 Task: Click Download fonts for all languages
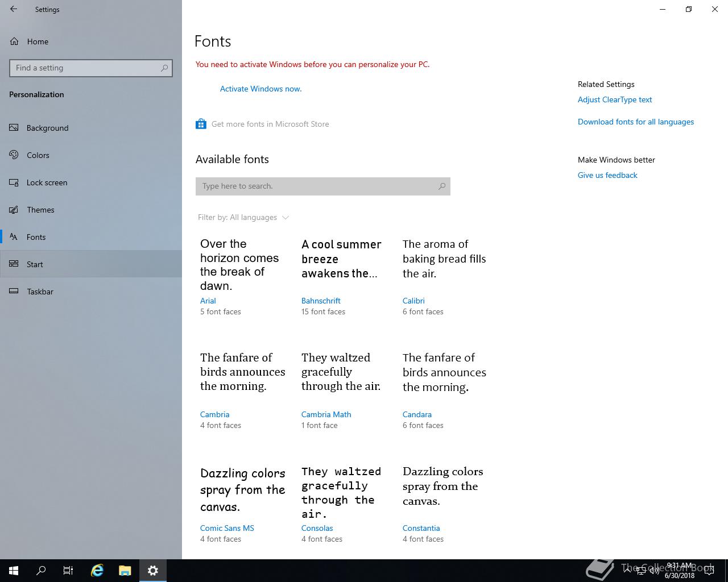click(x=636, y=122)
